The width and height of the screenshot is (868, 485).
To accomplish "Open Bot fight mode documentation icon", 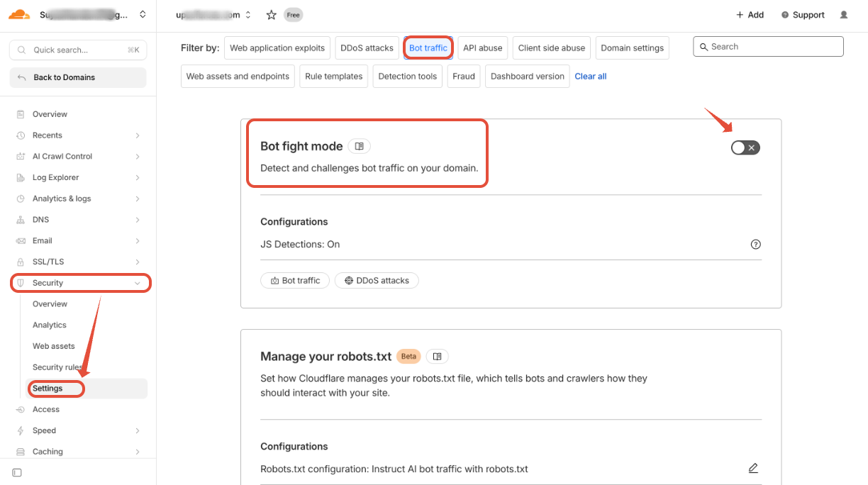I will (x=360, y=146).
